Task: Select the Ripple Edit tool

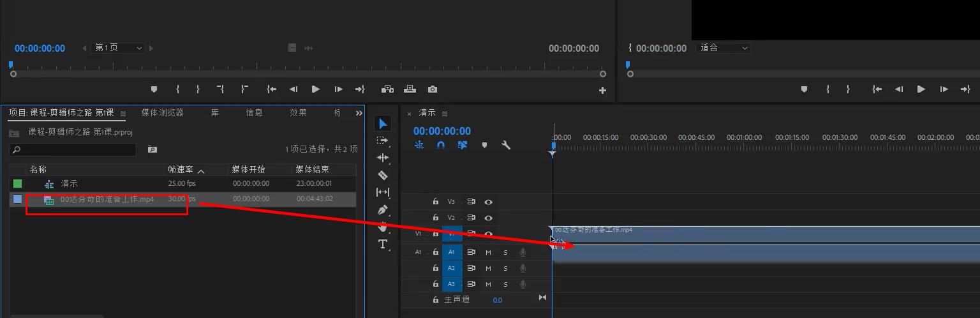Action: [x=383, y=158]
